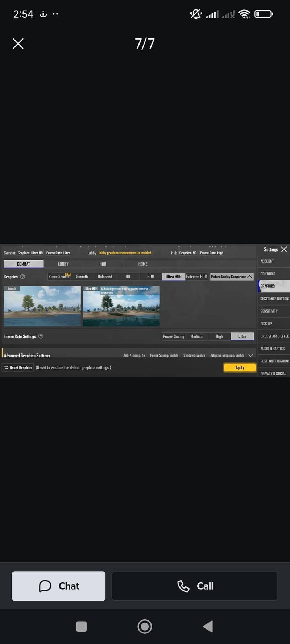The height and width of the screenshot is (644, 290).
Task: Switch to the LOBBY tab
Action: (63, 264)
